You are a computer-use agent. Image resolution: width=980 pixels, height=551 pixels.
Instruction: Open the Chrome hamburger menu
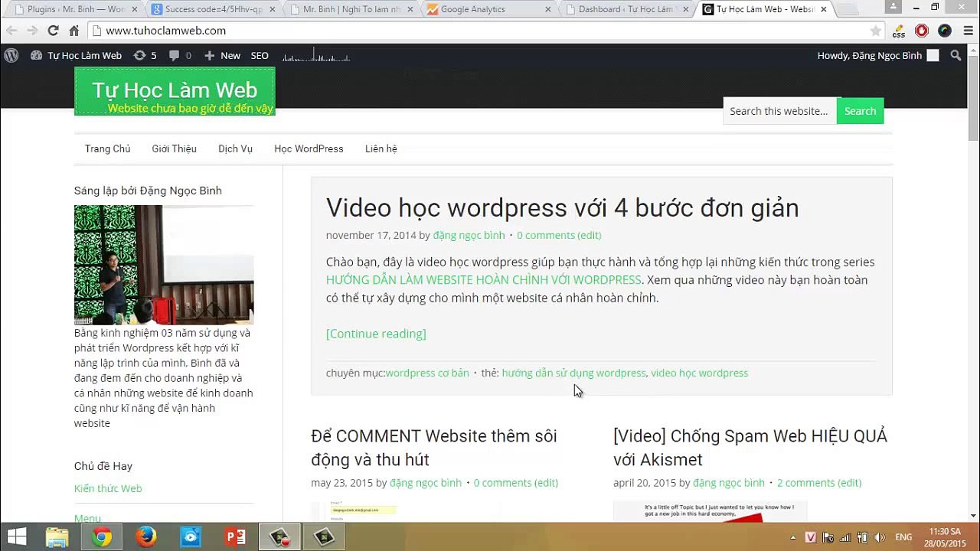967,31
